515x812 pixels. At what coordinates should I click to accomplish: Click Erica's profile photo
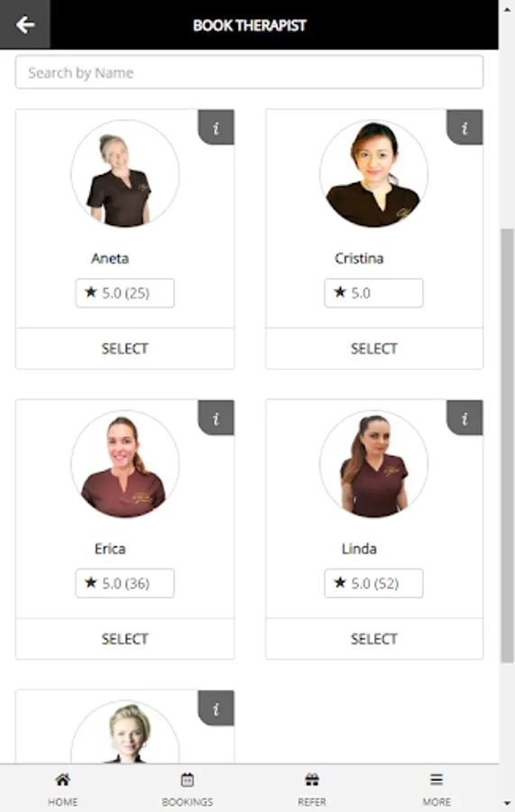tap(124, 464)
